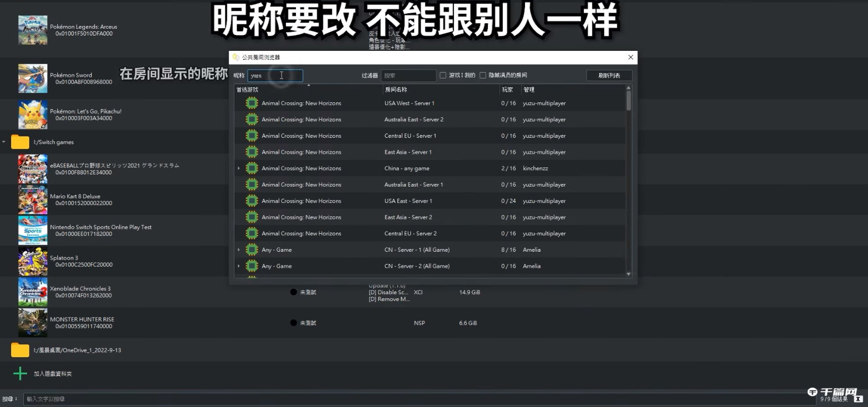The height and width of the screenshot is (407, 868).
Task: Close the public room browser dialog
Action: (630, 57)
